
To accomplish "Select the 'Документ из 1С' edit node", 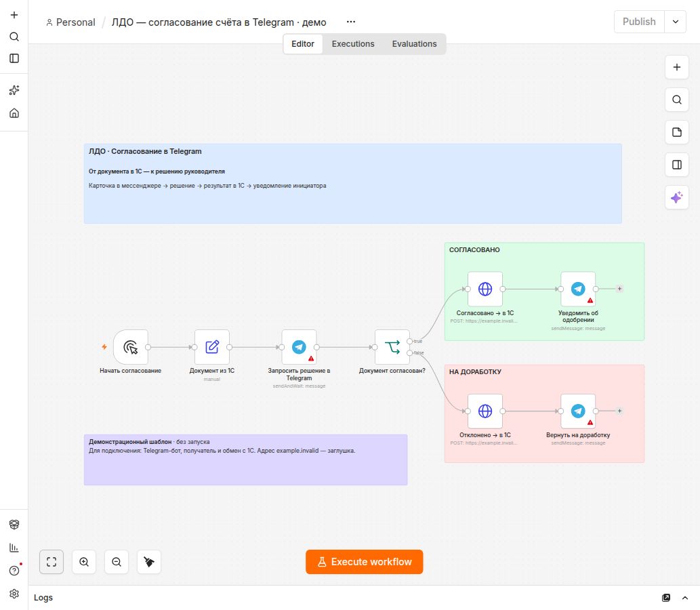I will coord(212,347).
